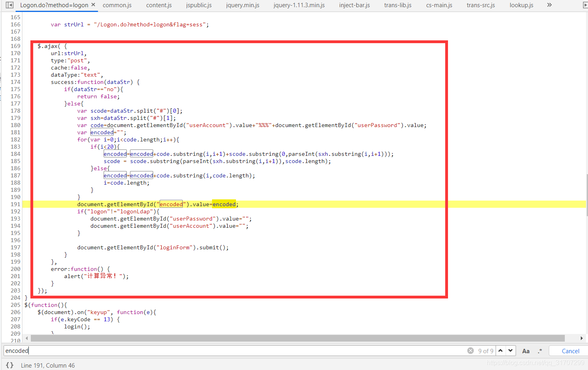588x370 pixels.
Task: Select the jquery-1.11.3.min.js tab
Action: click(x=299, y=5)
